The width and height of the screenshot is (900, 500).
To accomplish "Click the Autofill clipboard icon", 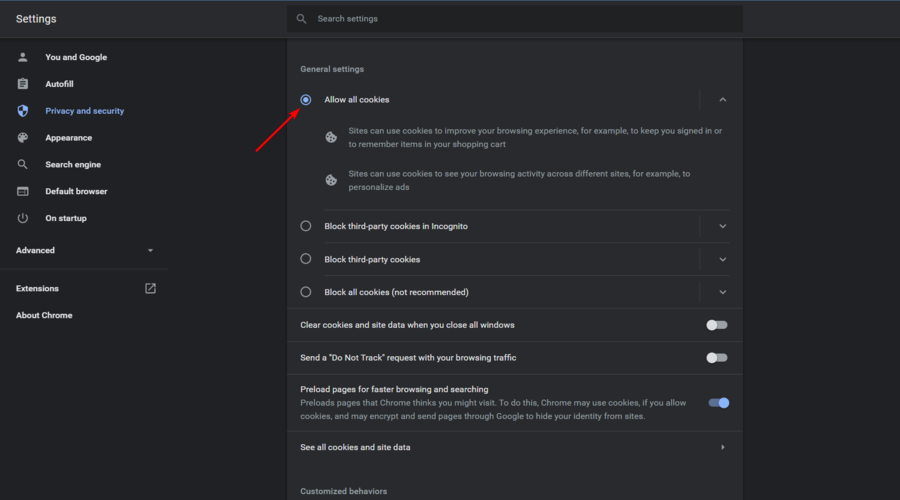I will point(22,84).
